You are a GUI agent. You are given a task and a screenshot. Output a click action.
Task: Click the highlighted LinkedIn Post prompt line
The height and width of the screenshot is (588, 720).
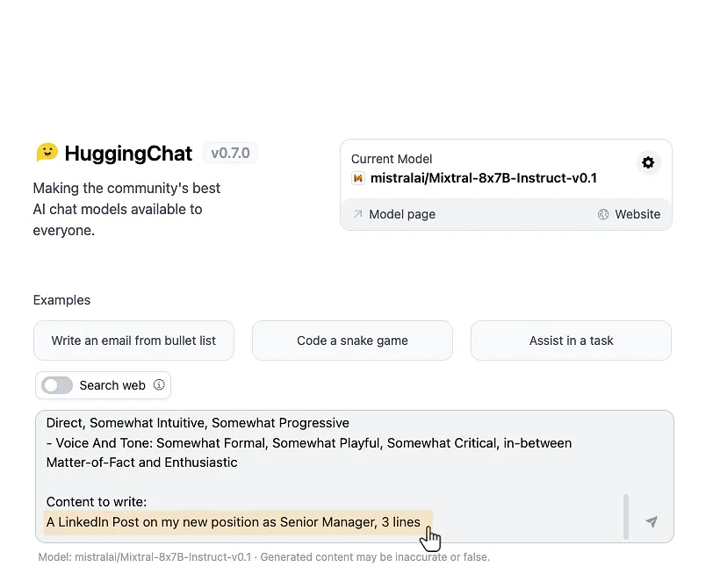[x=234, y=522]
